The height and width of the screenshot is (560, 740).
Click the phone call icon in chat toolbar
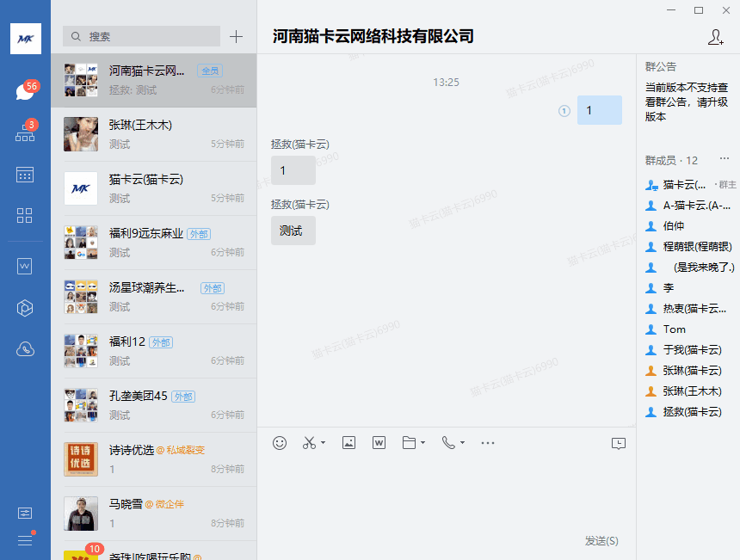448,443
